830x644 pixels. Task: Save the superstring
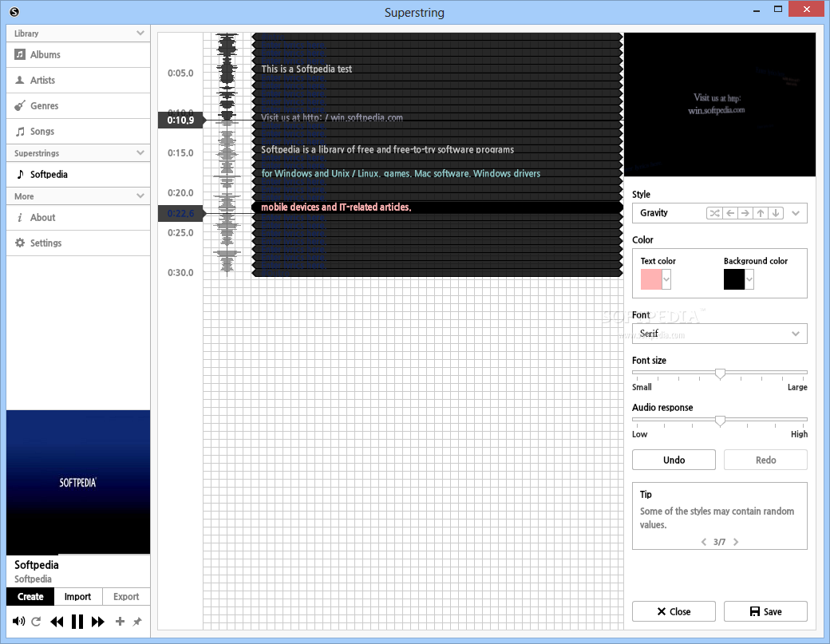pos(765,611)
